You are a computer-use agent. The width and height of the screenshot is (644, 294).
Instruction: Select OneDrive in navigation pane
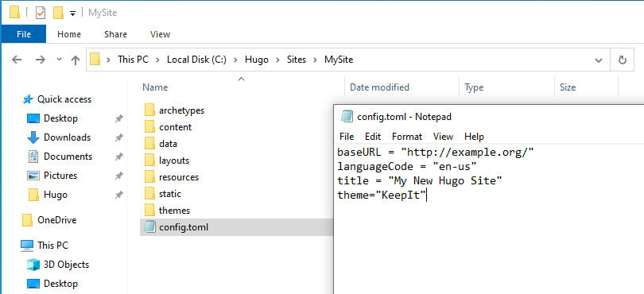tap(56, 220)
